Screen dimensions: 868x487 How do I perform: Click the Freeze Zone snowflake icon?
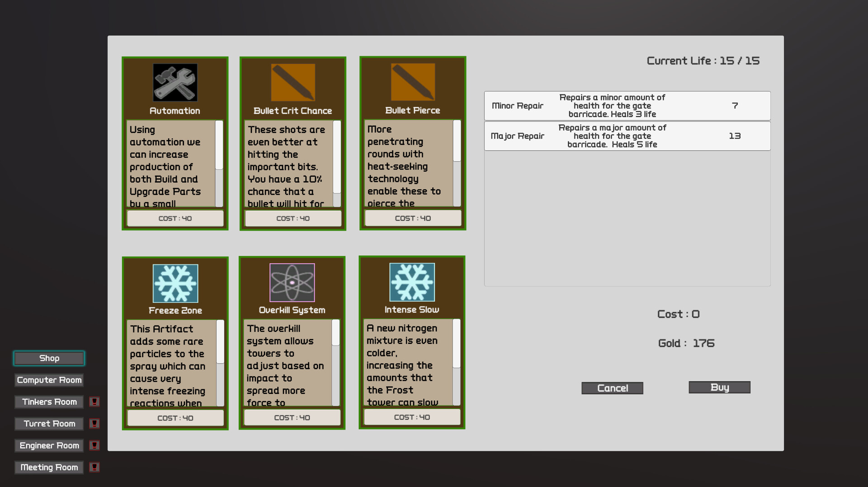175,283
